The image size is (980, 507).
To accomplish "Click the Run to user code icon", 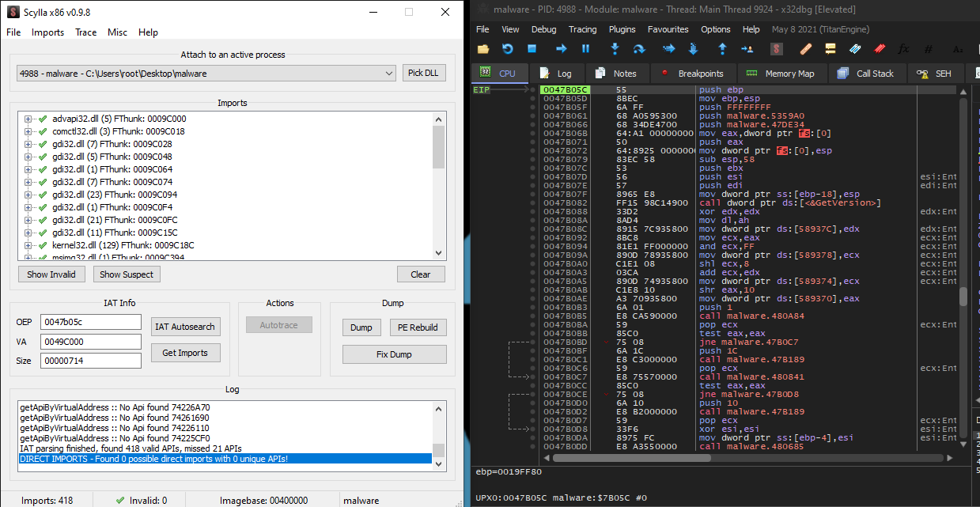I will tap(747, 49).
